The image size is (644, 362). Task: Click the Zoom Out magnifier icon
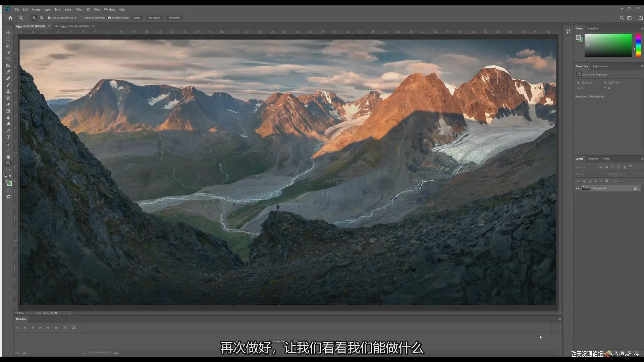pos(42,18)
